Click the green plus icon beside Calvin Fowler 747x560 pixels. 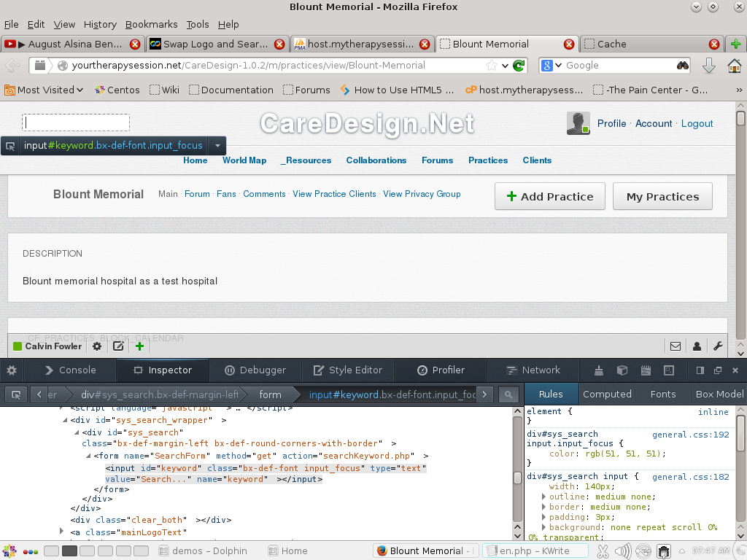point(139,346)
